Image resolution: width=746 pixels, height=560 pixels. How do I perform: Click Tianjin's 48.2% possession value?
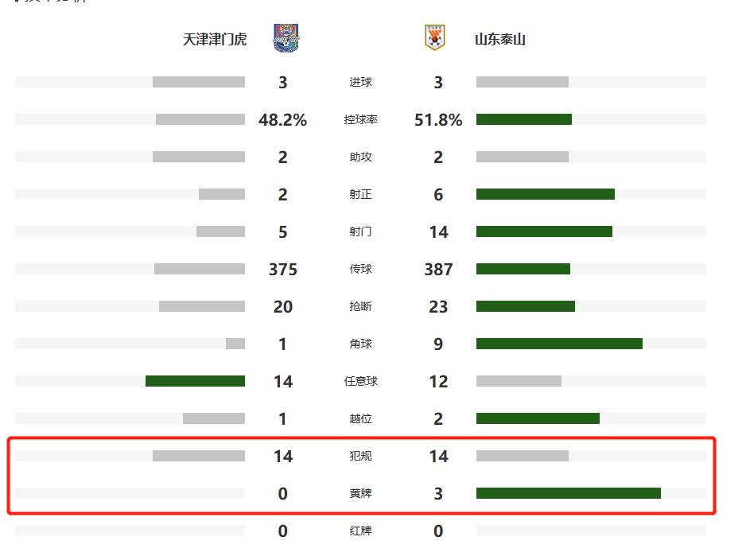coord(282,120)
